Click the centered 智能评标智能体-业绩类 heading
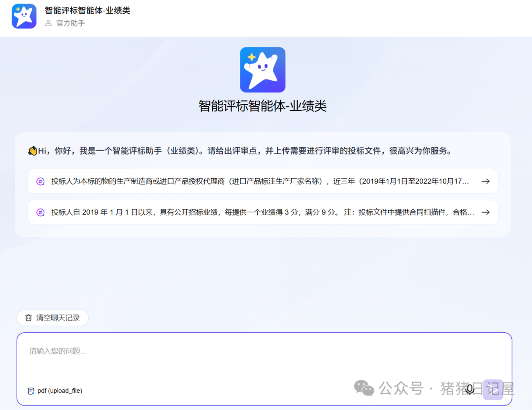 click(263, 105)
